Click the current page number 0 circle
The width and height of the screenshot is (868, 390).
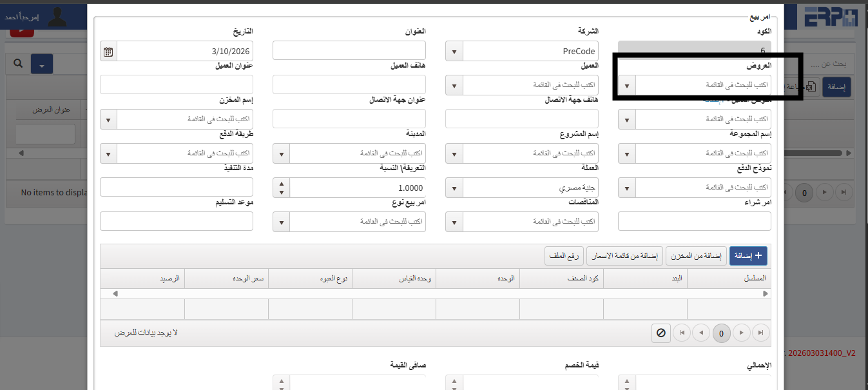coord(722,333)
